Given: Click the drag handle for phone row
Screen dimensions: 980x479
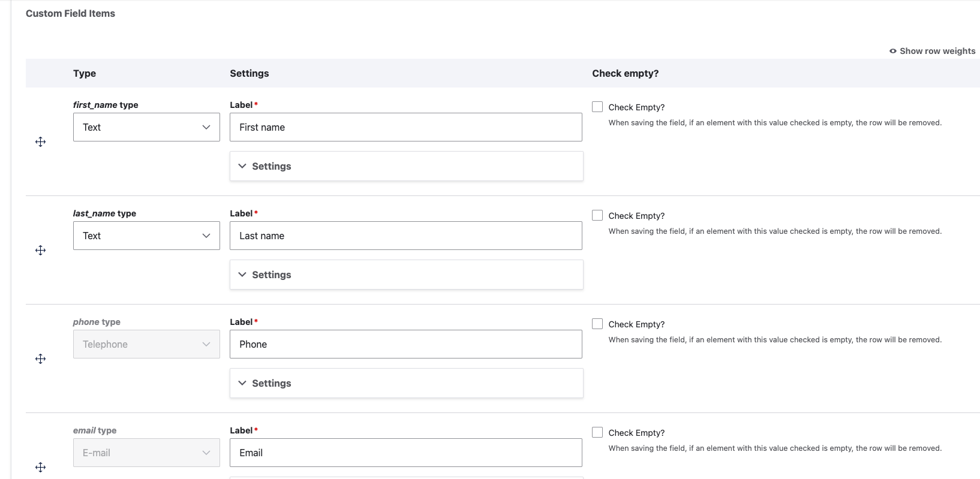Looking at the screenshot, I should tap(40, 359).
